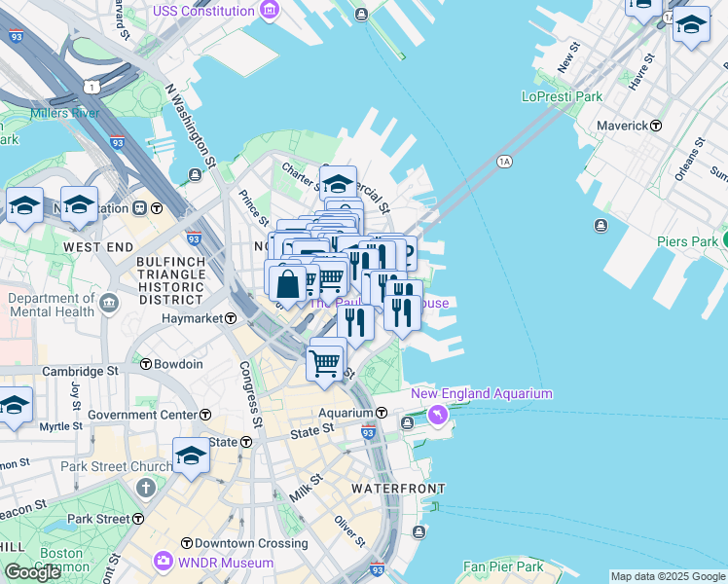
Task: Click the 'Oliver St' street label
Action: pos(350,531)
